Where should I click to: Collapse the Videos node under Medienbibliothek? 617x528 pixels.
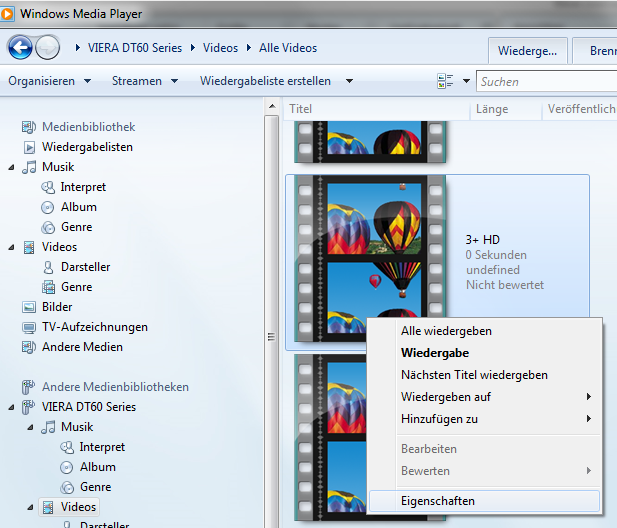[11, 247]
